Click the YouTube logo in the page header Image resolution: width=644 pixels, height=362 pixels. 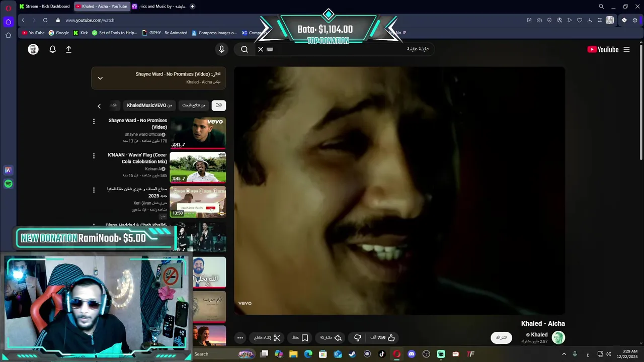[x=603, y=49]
